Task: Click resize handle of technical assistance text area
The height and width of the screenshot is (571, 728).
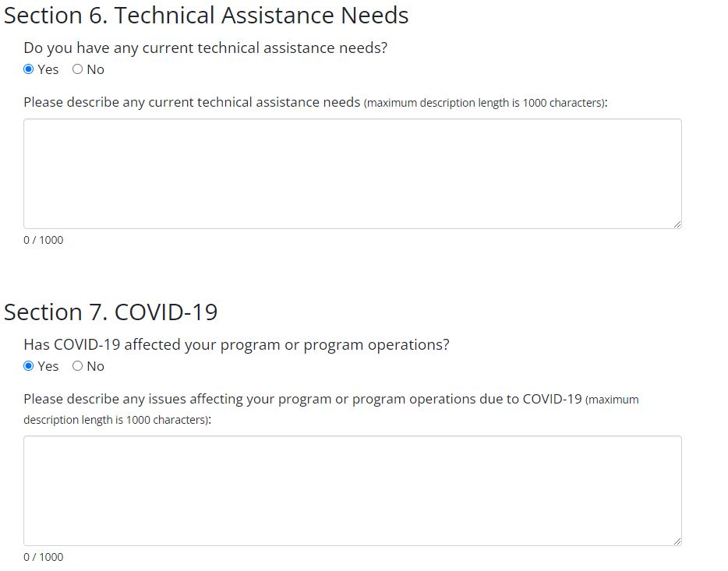Action: click(x=677, y=224)
